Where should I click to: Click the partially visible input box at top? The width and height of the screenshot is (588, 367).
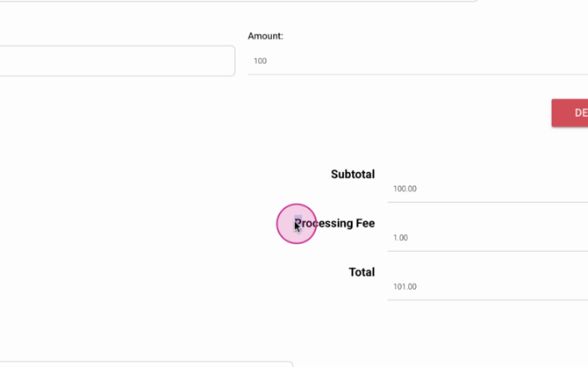pyautogui.click(x=237, y=1)
